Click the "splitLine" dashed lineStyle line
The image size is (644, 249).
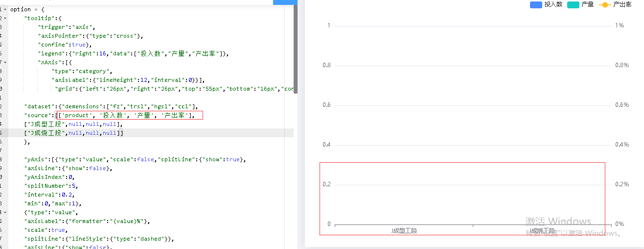click(x=99, y=239)
